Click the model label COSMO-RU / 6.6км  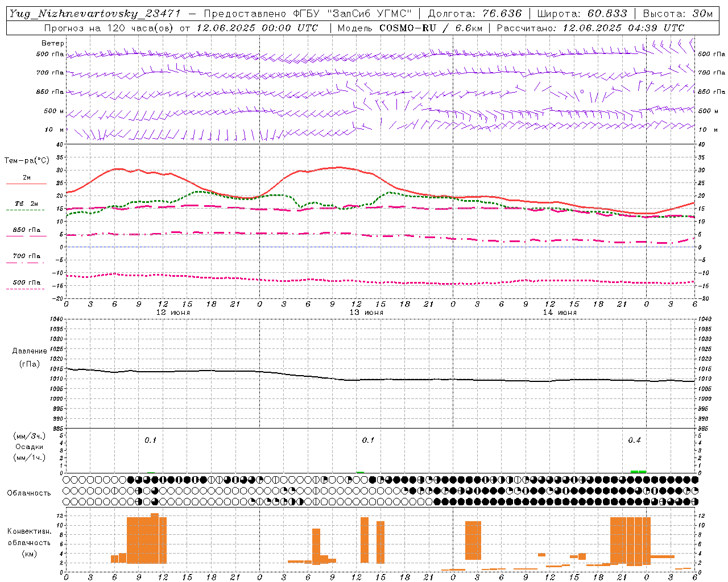coord(431,28)
